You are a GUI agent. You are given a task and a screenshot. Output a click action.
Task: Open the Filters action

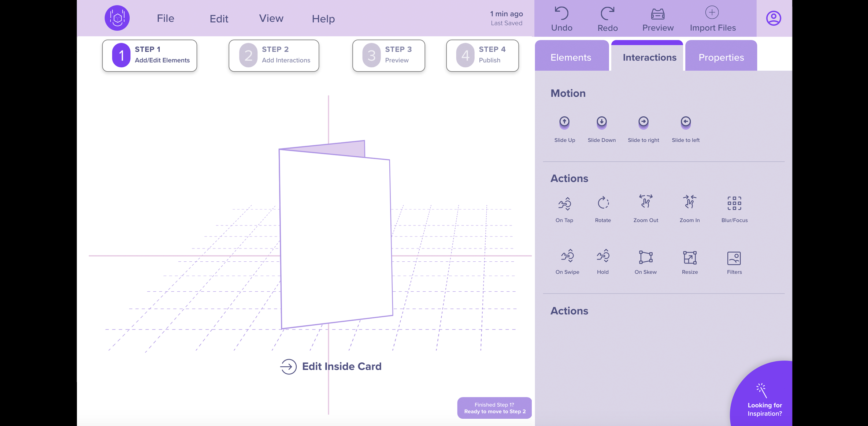(x=734, y=258)
